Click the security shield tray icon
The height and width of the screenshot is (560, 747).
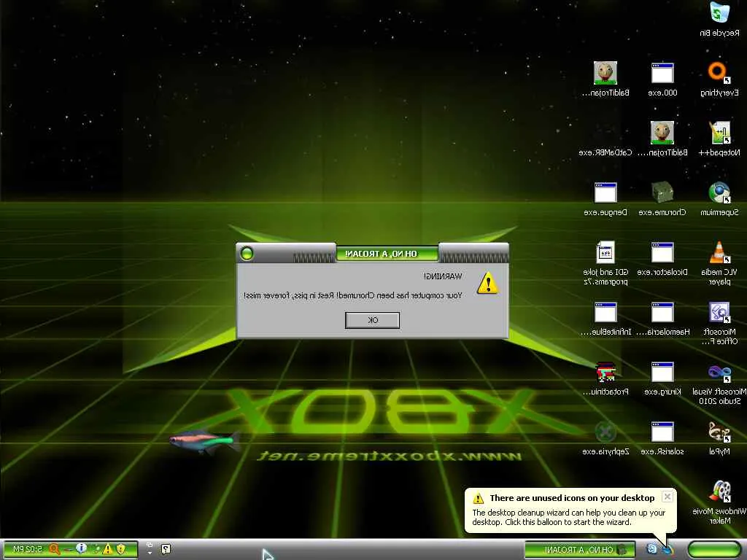(121, 549)
